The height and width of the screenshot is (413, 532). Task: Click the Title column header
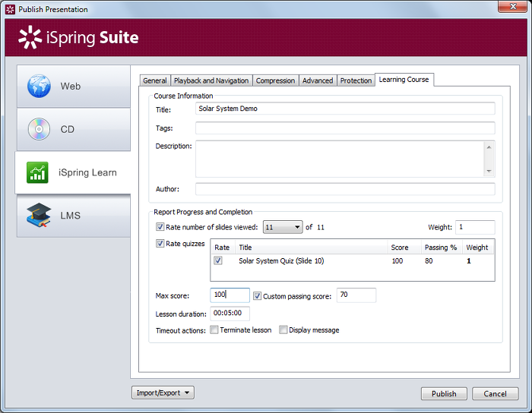coord(311,247)
